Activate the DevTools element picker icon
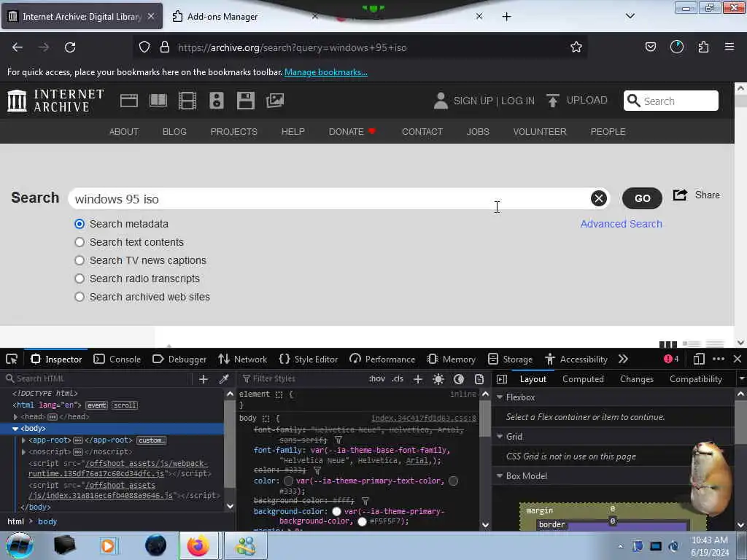Screen dimensions: 747x560 click(x=12, y=359)
